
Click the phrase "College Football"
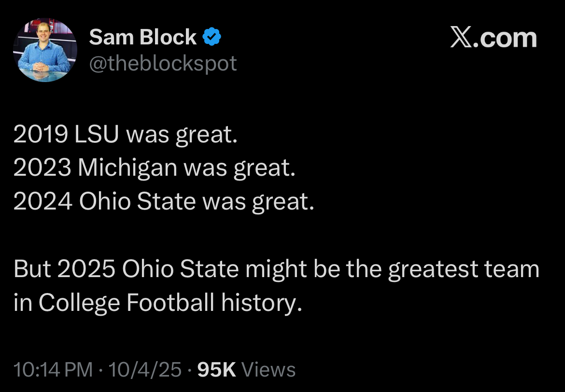[x=126, y=303]
